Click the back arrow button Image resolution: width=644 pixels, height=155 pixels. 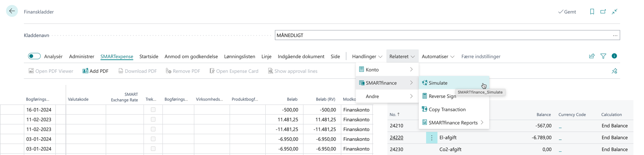[12, 11]
